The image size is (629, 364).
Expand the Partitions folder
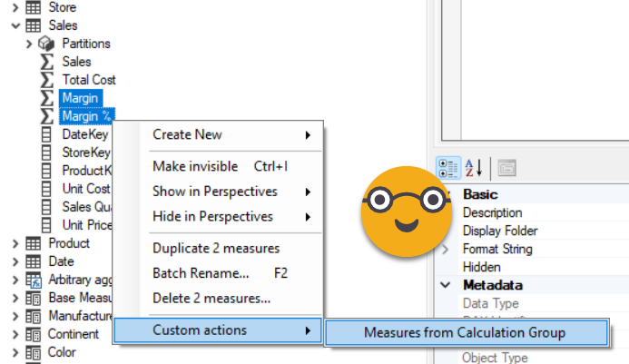tap(29, 44)
